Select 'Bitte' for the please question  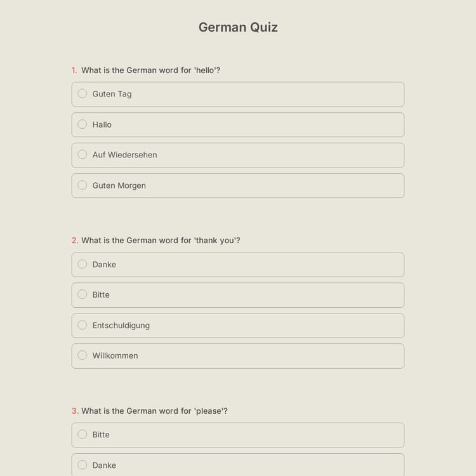83,435
